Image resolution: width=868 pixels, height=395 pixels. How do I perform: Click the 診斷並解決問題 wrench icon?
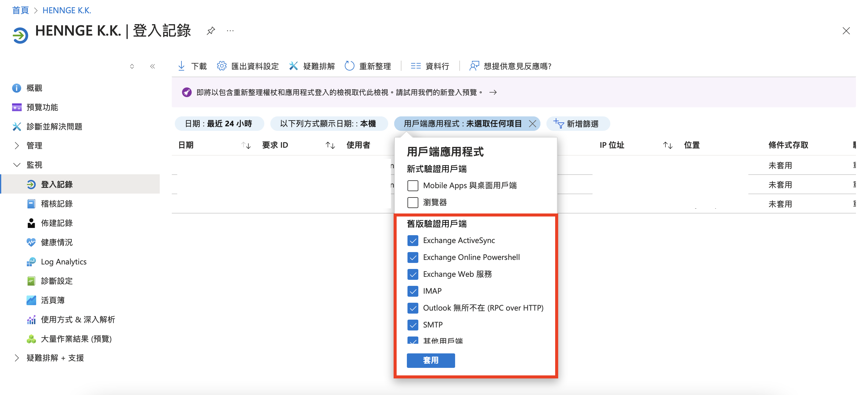(x=17, y=126)
